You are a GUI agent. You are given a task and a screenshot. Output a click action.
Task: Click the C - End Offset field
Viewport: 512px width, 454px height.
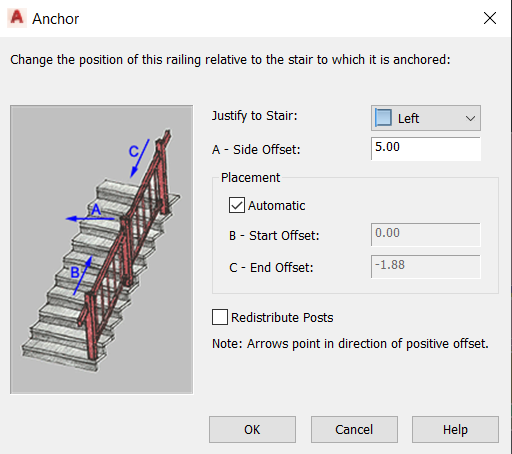click(x=426, y=267)
